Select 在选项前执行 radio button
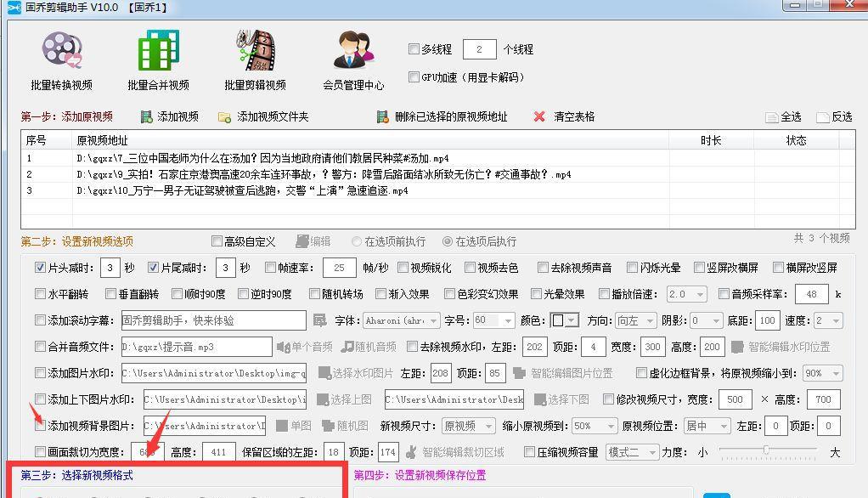The width and height of the screenshot is (868, 498). [357, 241]
